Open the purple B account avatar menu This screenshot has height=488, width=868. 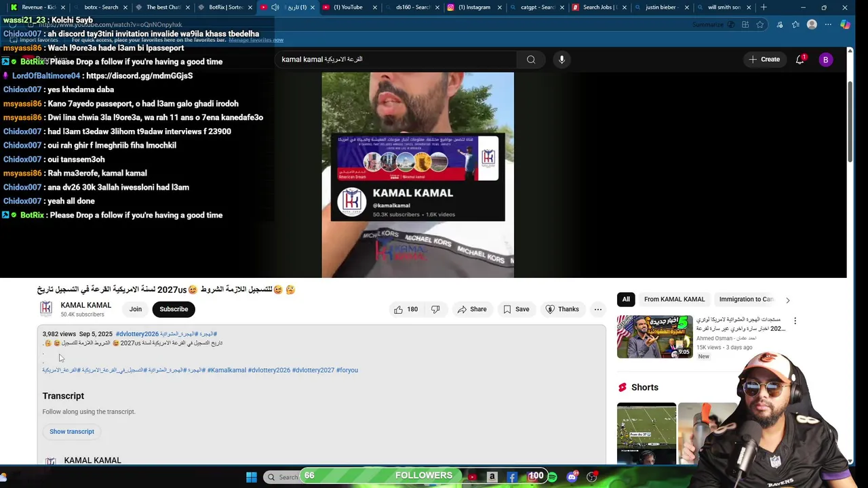825,60
